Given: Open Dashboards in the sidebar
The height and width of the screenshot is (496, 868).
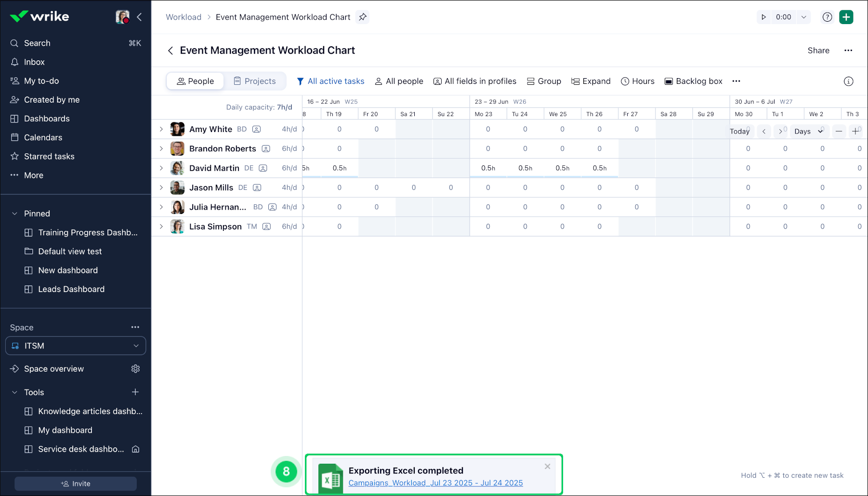Looking at the screenshot, I should point(47,119).
